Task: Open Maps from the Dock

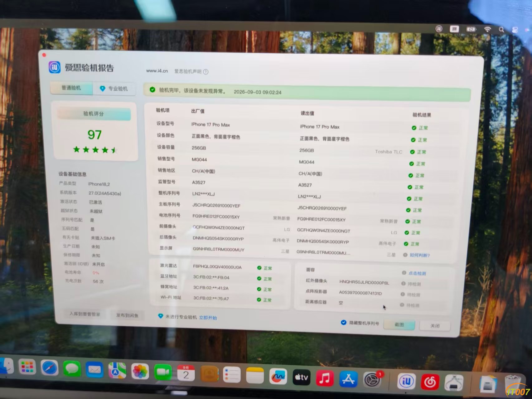Action: 117,371
